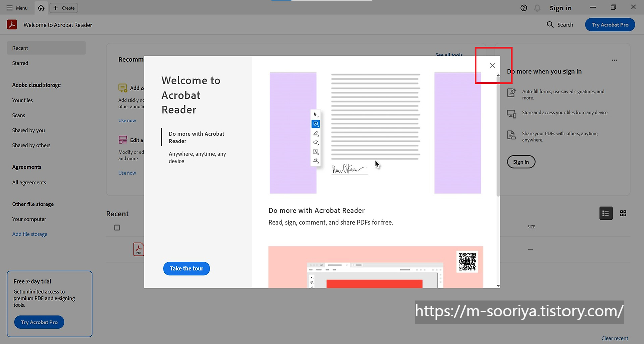Click the QR code image in dialog

pyautogui.click(x=467, y=262)
